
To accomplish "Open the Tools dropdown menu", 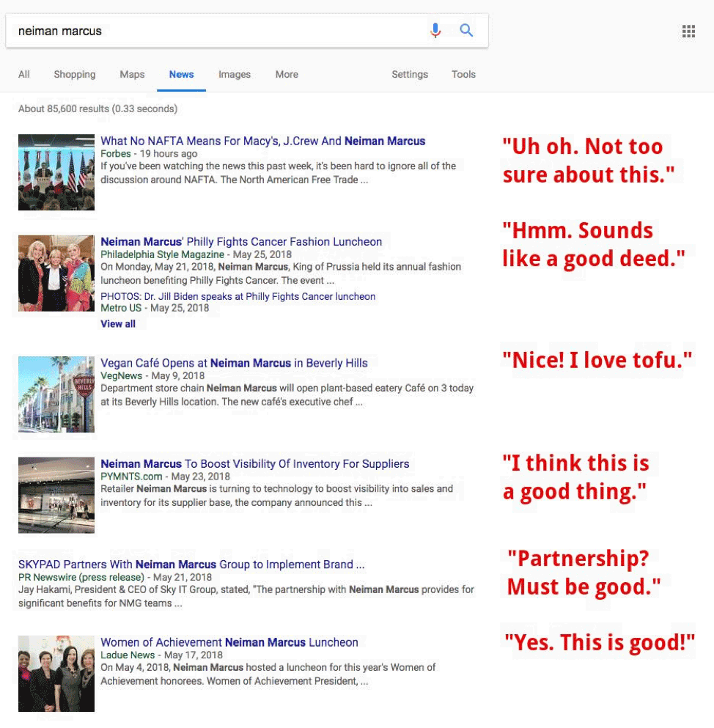I will (x=463, y=74).
